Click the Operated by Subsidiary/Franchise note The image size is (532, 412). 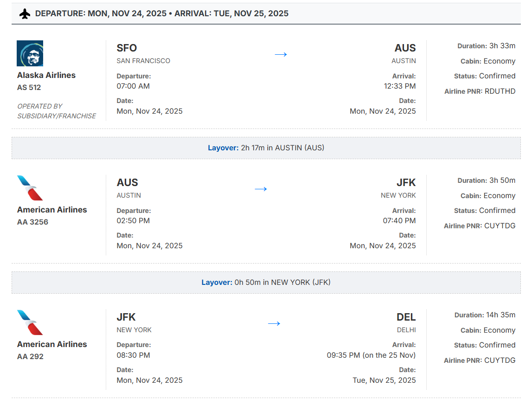(57, 111)
